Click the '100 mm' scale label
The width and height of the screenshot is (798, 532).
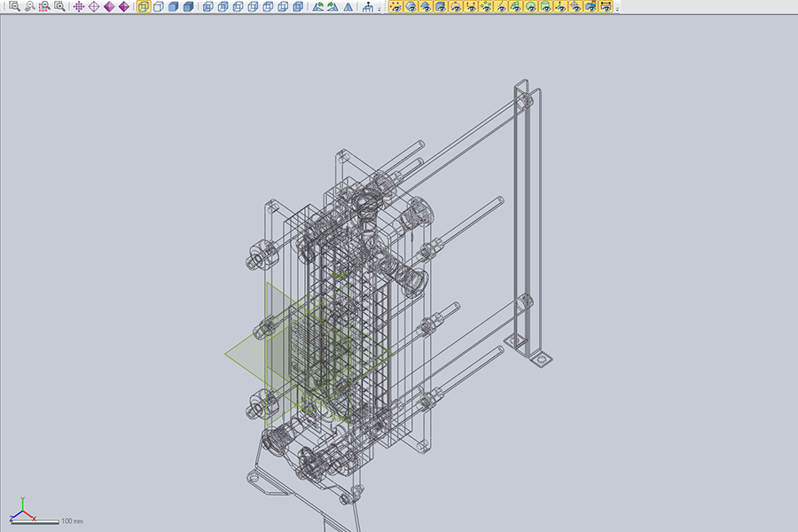[x=73, y=521]
